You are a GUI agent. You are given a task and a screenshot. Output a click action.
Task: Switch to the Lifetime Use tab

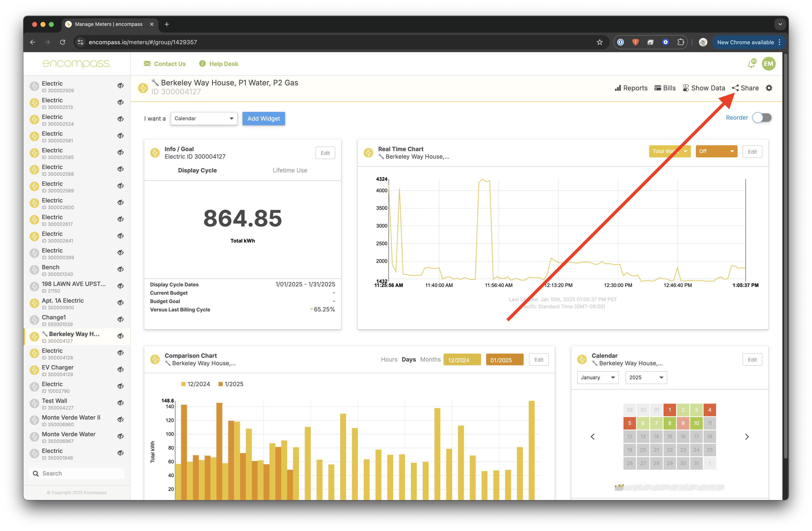coord(290,170)
